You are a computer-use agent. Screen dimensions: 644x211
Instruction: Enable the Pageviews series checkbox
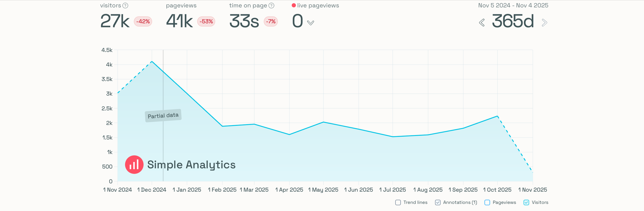click(487, 203)
